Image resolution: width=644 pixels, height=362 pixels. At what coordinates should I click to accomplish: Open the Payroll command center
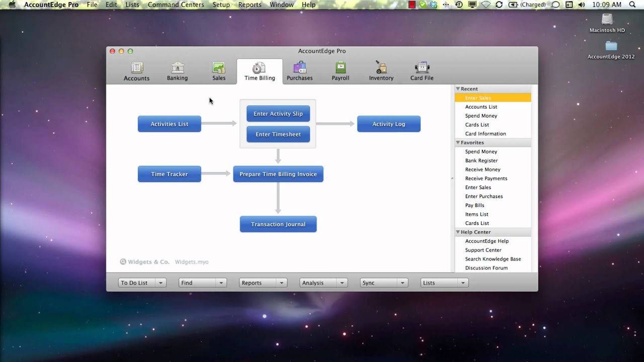[x=341, y=71]
